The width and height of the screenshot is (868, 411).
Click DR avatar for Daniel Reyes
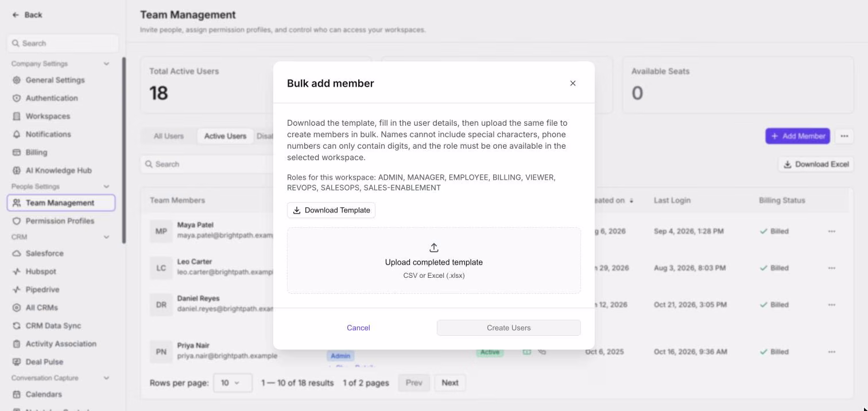161,305
